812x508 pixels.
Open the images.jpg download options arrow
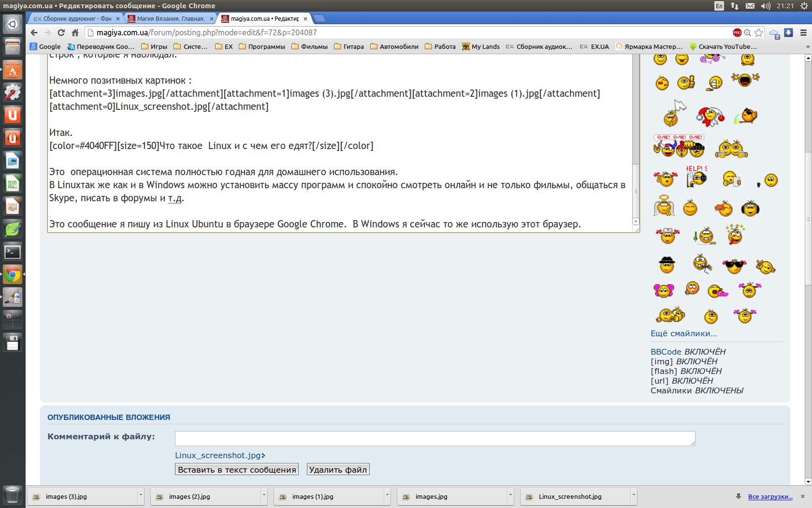pyautogui.click(x=510, y=496)
